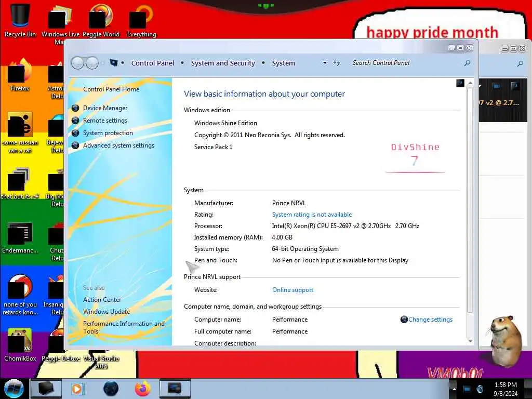Viewport: 532px width, 399px height.
Task: Click the dark globe icon in the taskbar
Action: click(x=111, y=389)
